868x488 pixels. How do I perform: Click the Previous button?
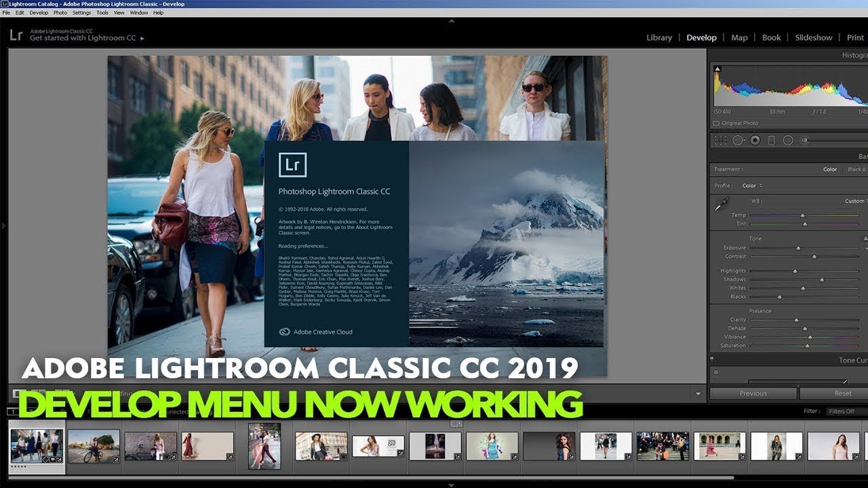coord(753,393)
